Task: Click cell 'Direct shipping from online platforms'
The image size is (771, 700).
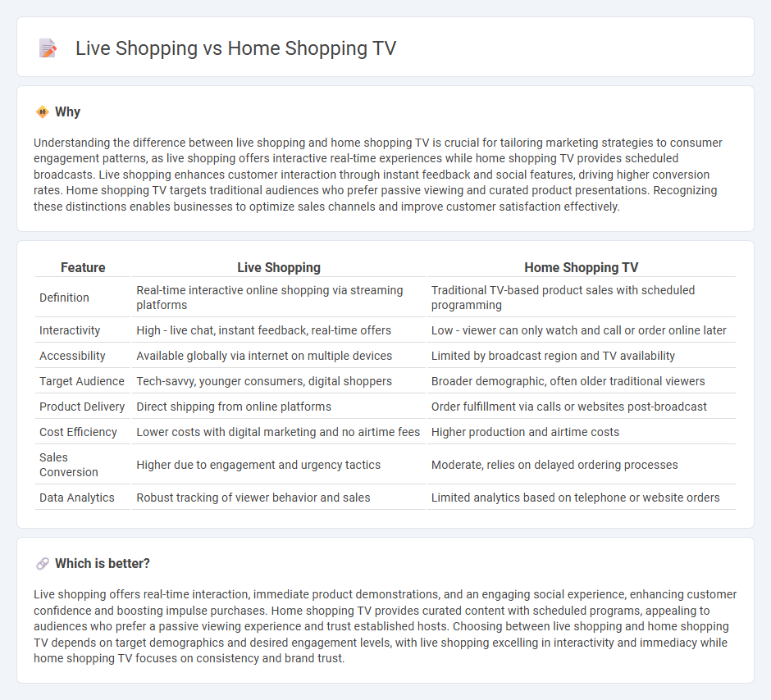Action: click(279, 407)
